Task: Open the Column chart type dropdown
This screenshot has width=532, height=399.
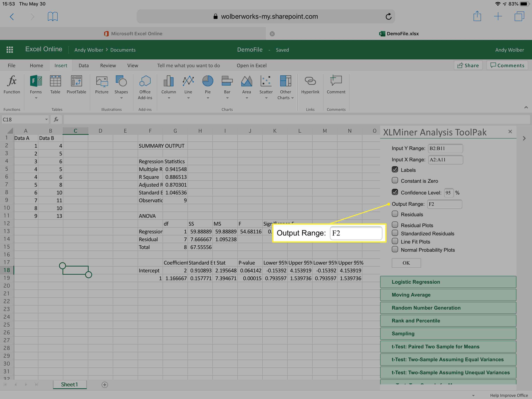Action: (x=168, y=98)
